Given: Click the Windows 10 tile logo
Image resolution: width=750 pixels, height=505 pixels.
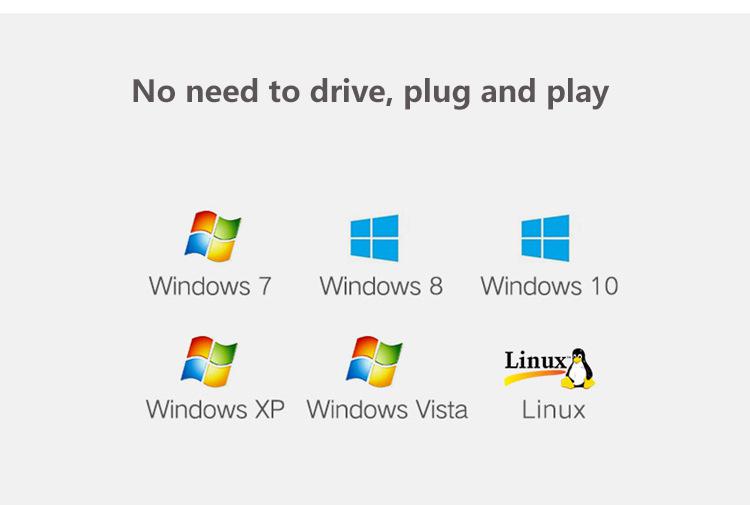Looking at the screenshot, I should tap(545, 238).
